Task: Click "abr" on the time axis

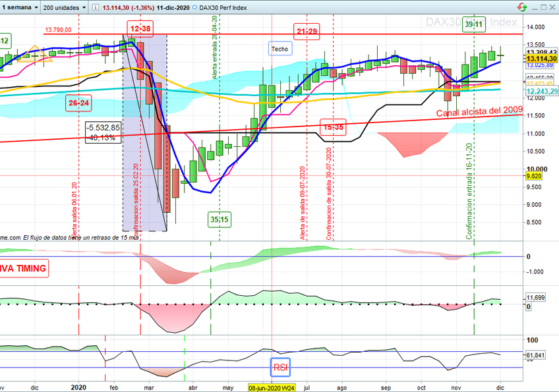Action: pos(193,388)
